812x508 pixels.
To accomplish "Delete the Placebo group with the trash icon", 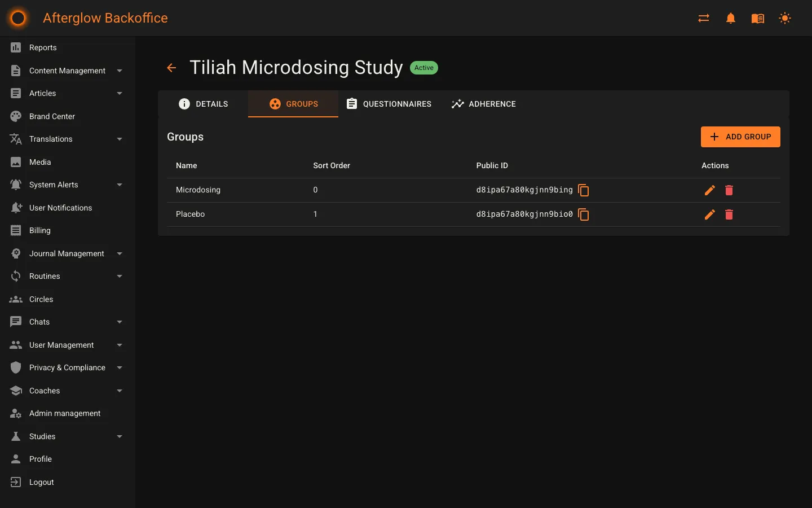I will point(729,214).
